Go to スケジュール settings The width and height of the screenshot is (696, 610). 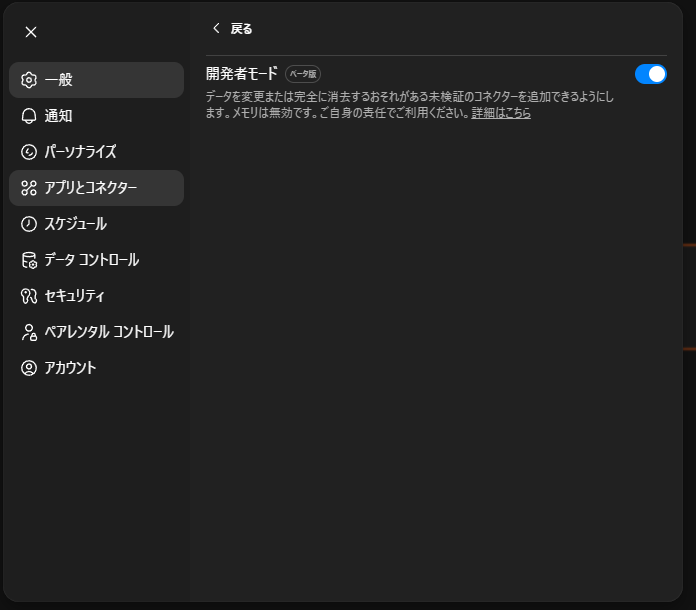pyautogui.click(x=96, y=224)
